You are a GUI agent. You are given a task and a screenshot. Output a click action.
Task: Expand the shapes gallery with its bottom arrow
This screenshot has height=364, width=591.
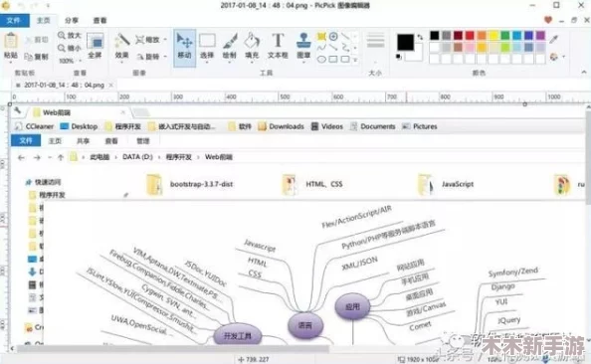tap(355, 60)
